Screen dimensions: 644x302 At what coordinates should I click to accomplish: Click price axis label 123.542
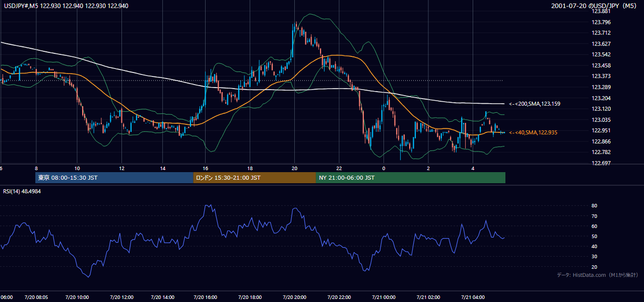tap(601, 54)
